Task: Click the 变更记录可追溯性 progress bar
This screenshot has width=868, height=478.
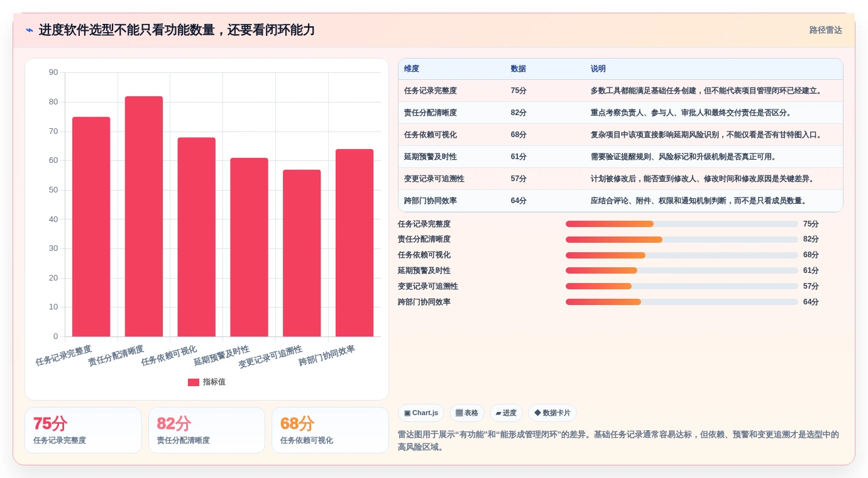Action: (682, 286)
